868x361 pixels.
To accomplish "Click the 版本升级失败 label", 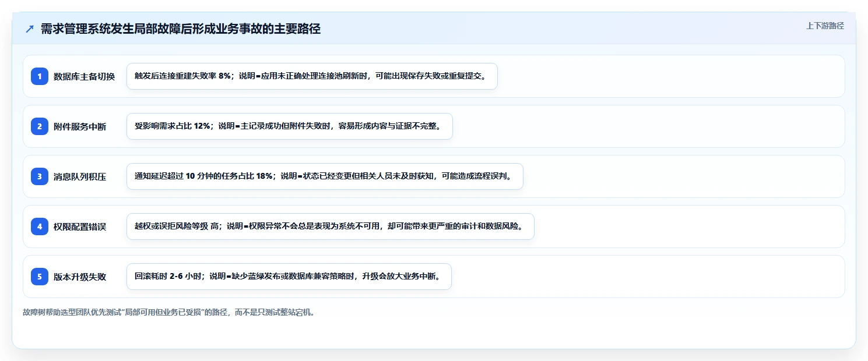I will (80, 277).
